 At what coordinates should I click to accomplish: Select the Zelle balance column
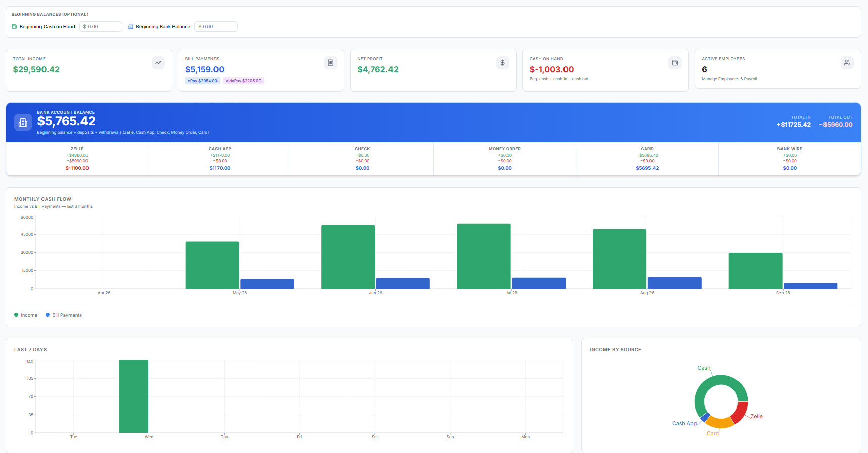click(x=77, y=159)
